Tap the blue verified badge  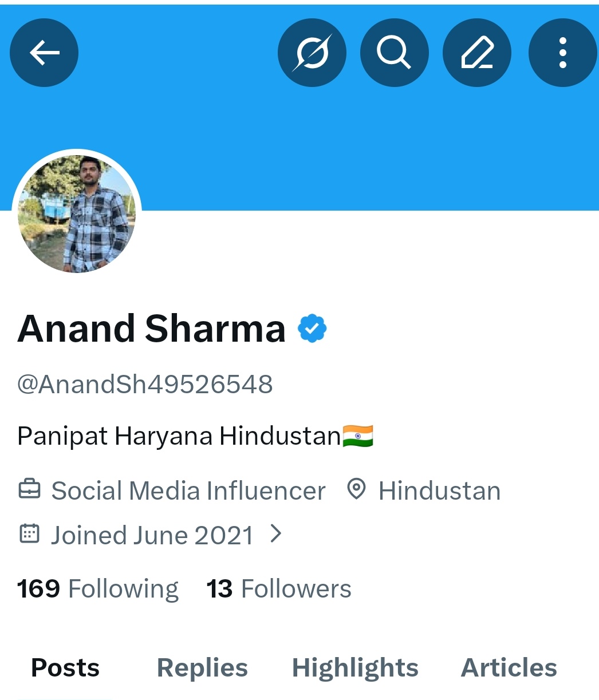[x=312, y=329]
